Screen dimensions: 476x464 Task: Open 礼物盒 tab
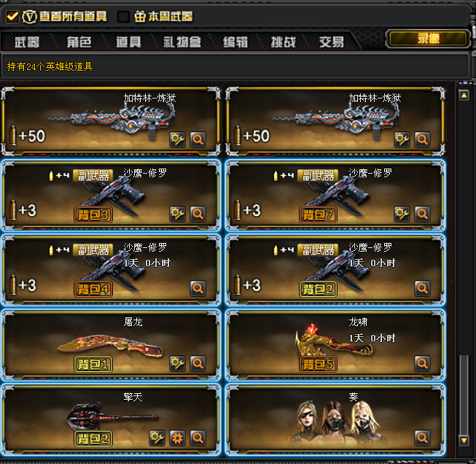coord(182,42)
